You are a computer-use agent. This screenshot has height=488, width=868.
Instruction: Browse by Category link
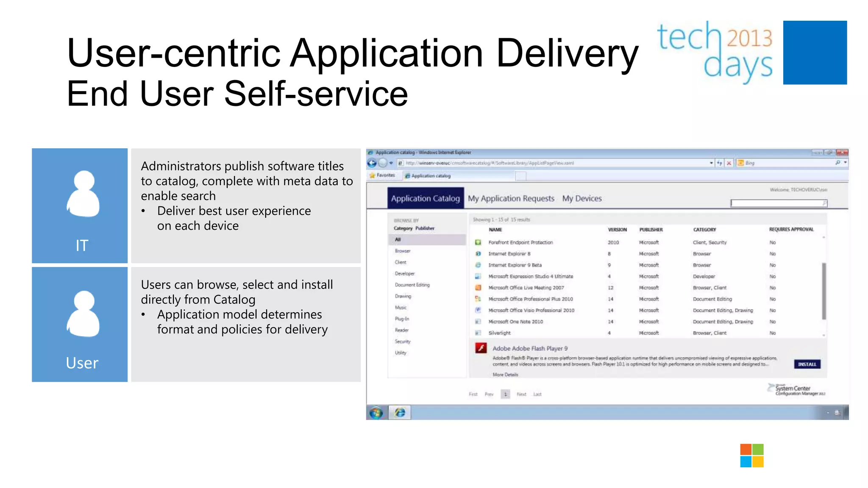(403, 228)
